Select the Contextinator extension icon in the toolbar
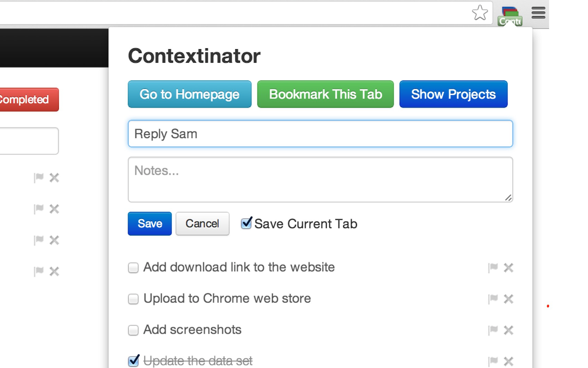 tap(509, 13)
